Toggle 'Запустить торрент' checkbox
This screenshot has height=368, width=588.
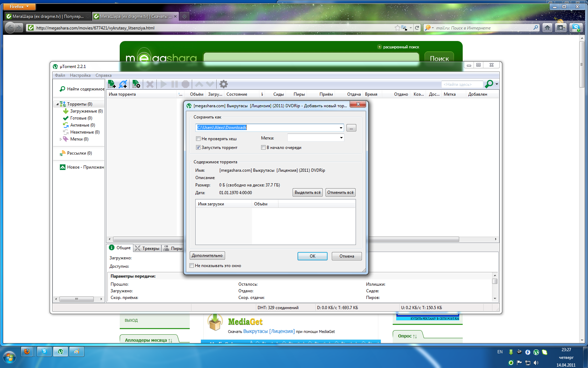[198, 148]
